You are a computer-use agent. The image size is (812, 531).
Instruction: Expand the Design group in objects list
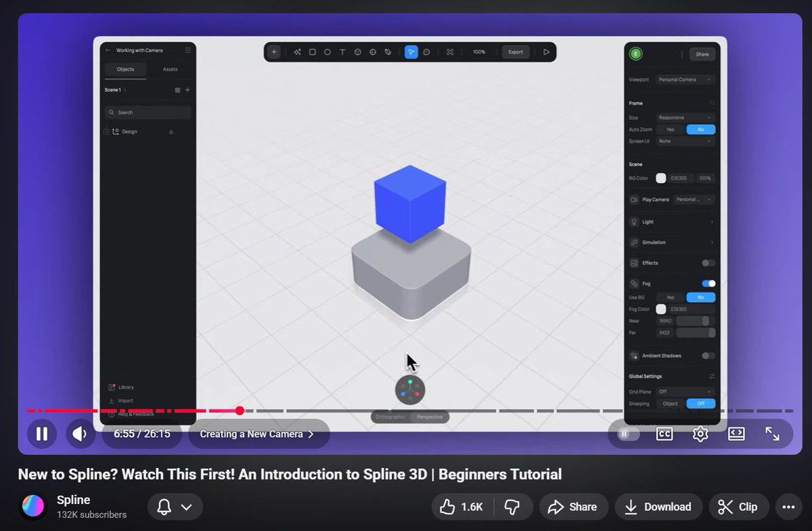[x=106, y=131]
